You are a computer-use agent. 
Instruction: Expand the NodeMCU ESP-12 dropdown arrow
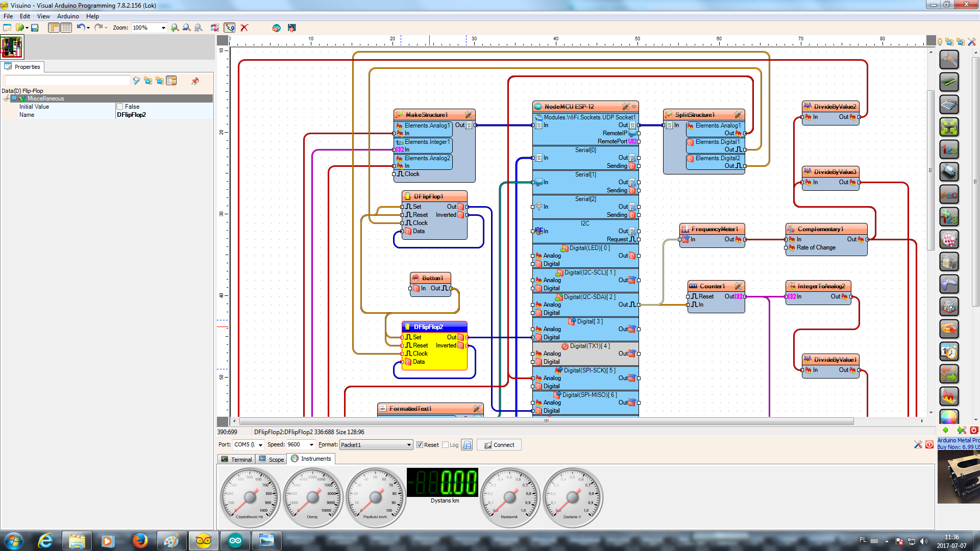[634, 107]
